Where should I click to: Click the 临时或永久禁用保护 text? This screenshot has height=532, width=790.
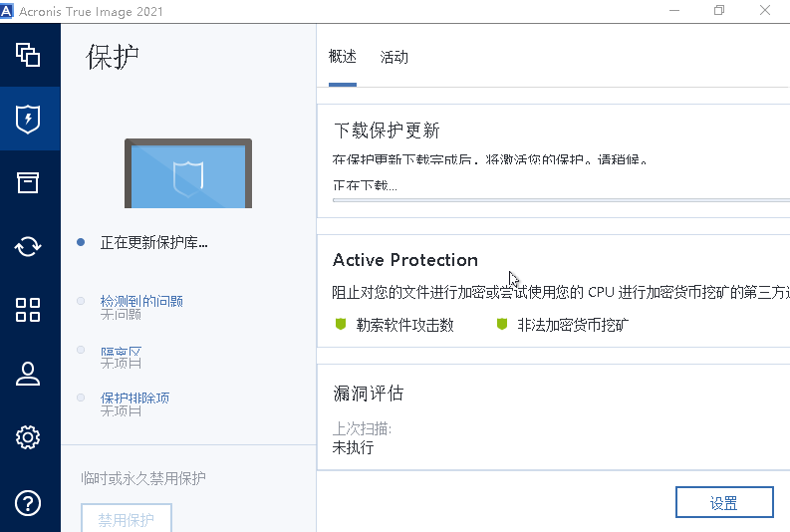point(143,478)
